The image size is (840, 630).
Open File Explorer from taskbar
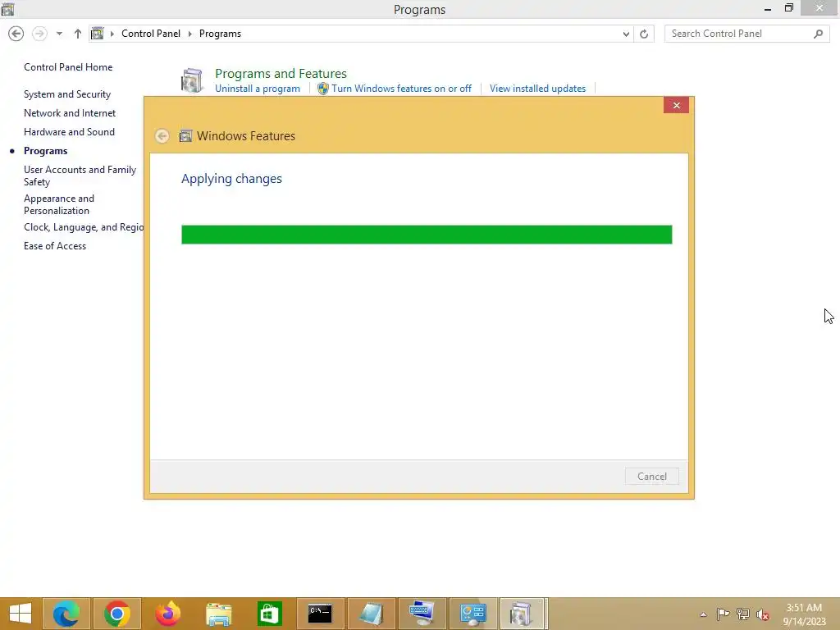218,614
